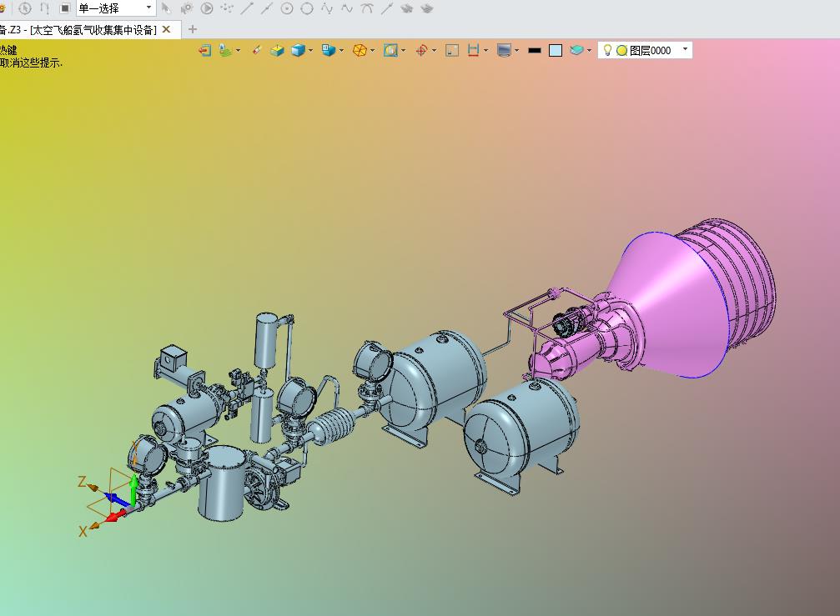Click the exit arrow icon in view toolbar

[x=204, y=50]
